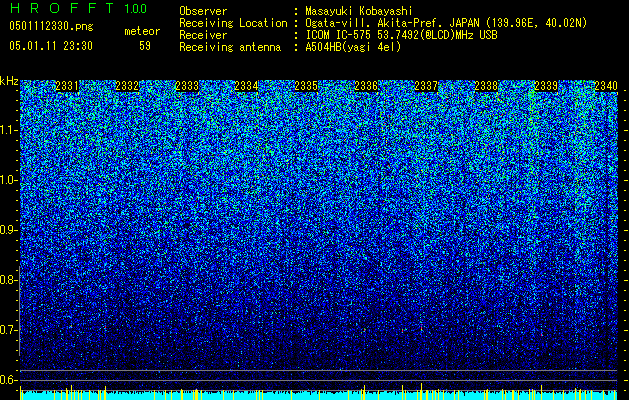The width and height of the screenshot is (629, 400).
Task: Click the Observer field label
Action: coord(203,11)
